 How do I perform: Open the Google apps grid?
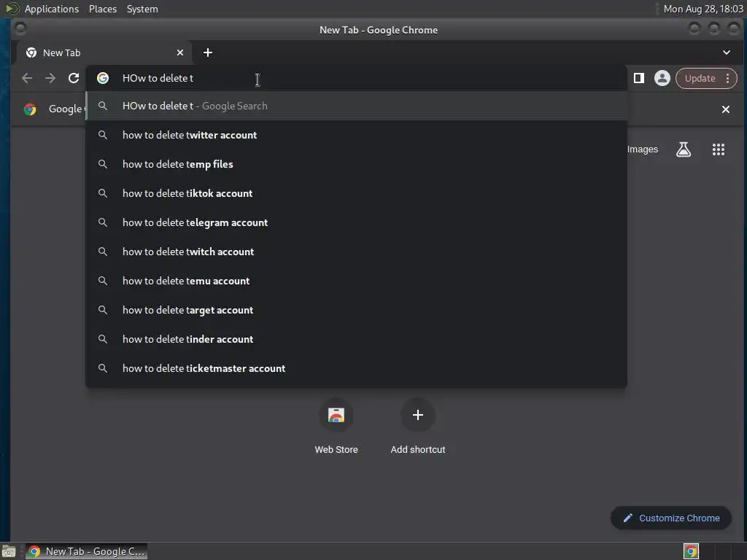[x=718, y=149]
